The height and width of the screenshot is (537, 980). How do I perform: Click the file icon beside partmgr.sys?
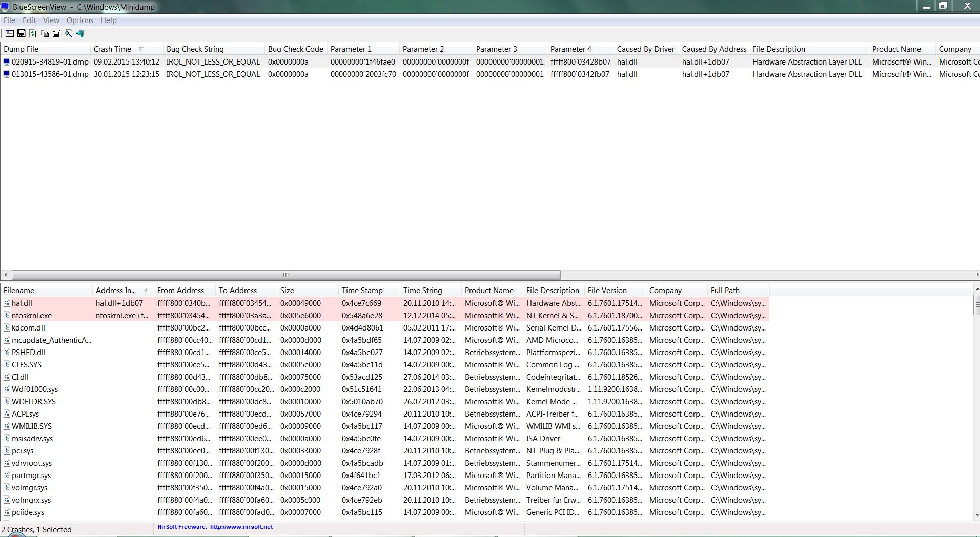point(7,476)
